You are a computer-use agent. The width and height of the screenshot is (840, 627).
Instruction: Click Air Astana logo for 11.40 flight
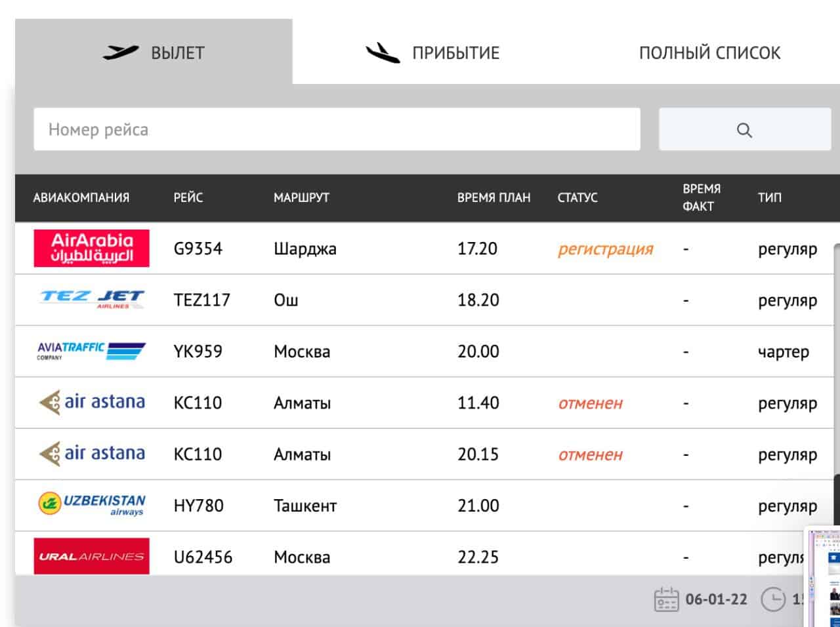coord(91,402)
